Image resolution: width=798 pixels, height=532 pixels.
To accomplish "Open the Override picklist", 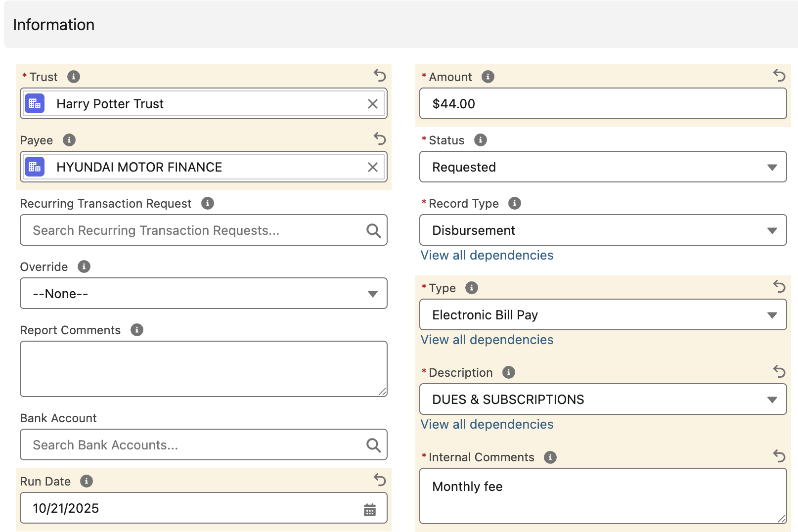I will [203, 294].
